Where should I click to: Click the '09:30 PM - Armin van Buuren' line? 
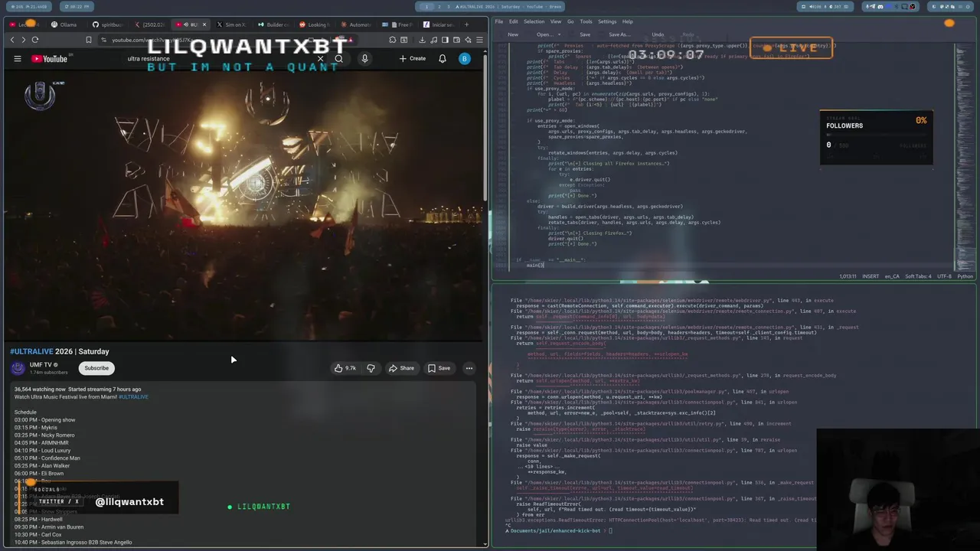48,527
